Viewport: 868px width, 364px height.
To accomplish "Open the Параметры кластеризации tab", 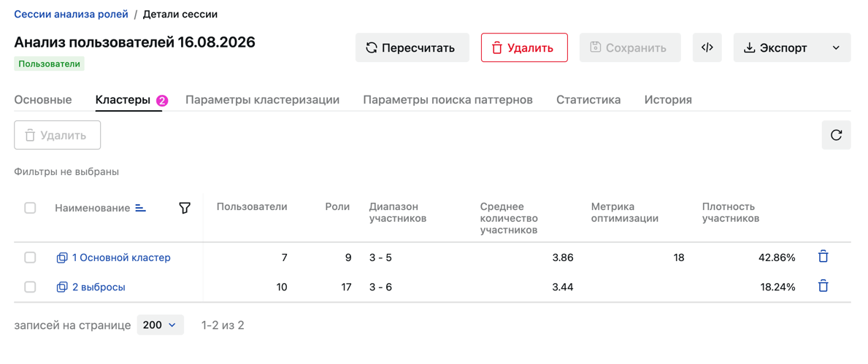I will (262, 100).
